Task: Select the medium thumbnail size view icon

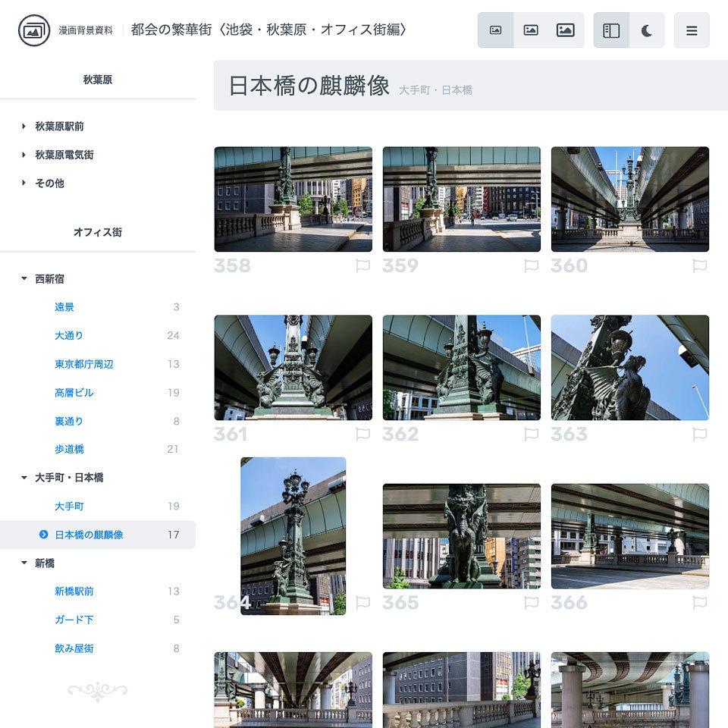Action: (531, 30)
